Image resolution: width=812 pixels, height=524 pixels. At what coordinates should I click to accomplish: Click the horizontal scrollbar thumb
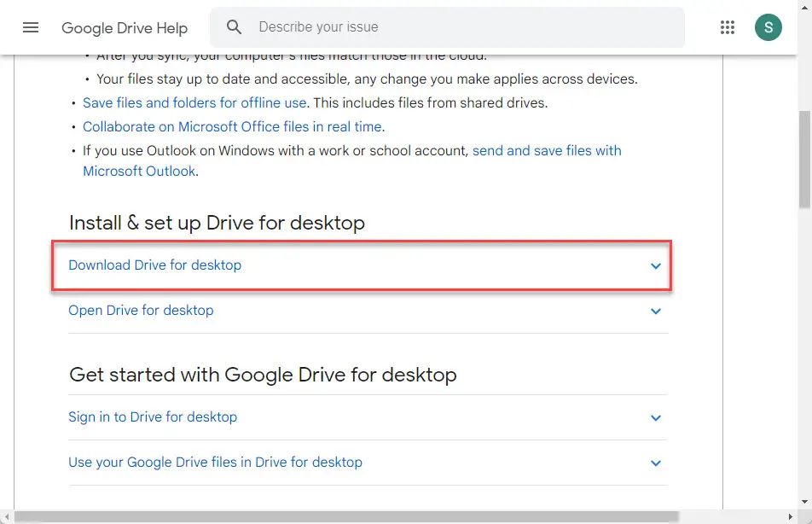(x=346, y=516)
